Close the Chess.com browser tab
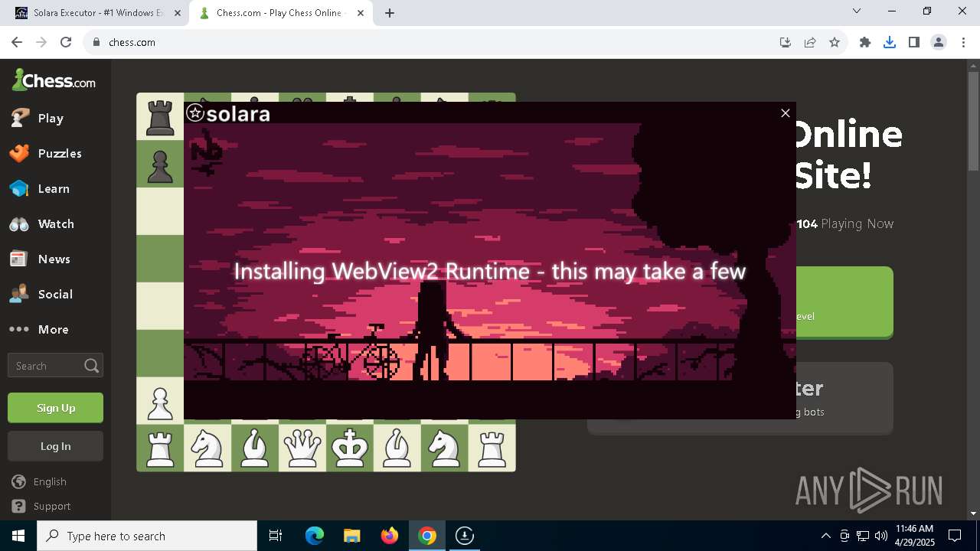Image resolution: width=980 pixels, height=551 pixels. coord(361,13)
